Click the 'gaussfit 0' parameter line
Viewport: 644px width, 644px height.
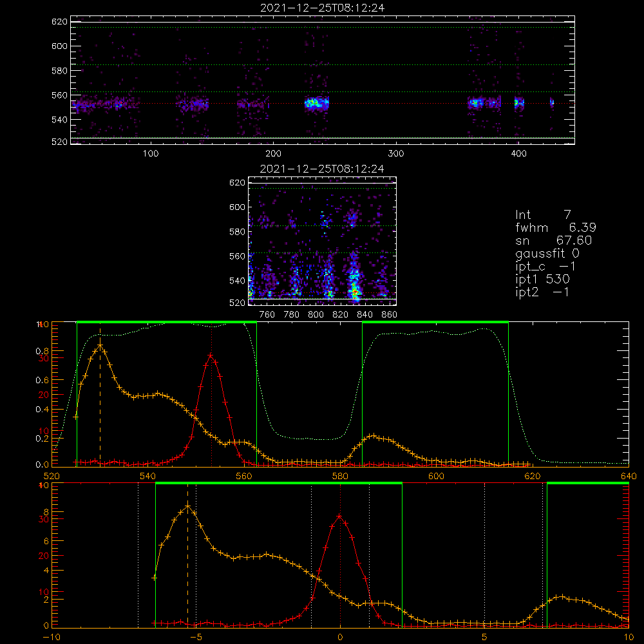coord(547,253)
